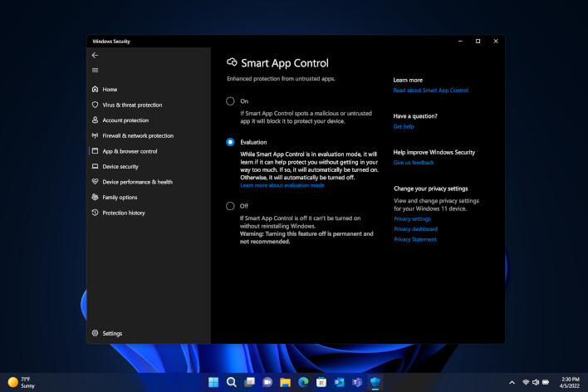The width and height of the screenshot is (588, 392).
Task: Click the Protection history clock icon
Action: click(x=96, y=213)
